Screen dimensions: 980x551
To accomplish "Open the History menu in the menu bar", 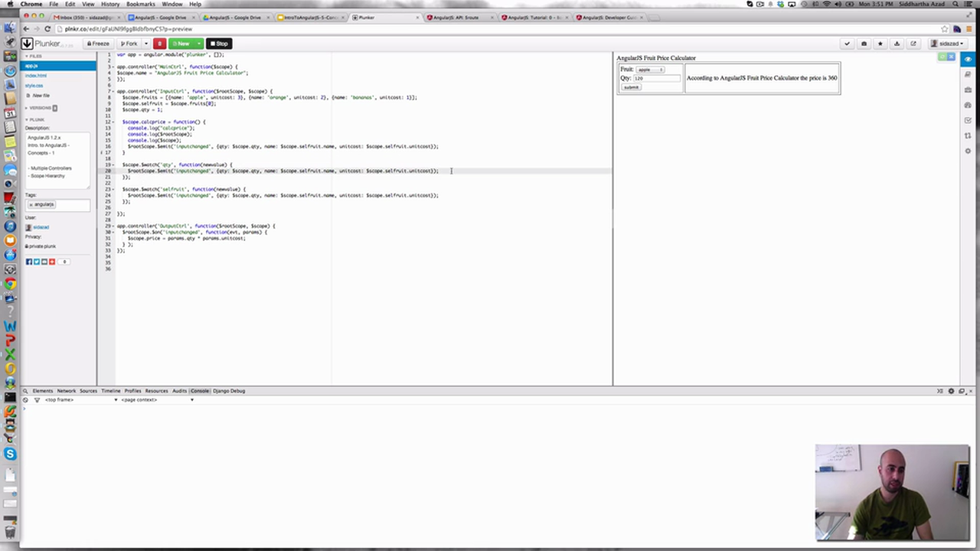I will (x=110, y=4).
